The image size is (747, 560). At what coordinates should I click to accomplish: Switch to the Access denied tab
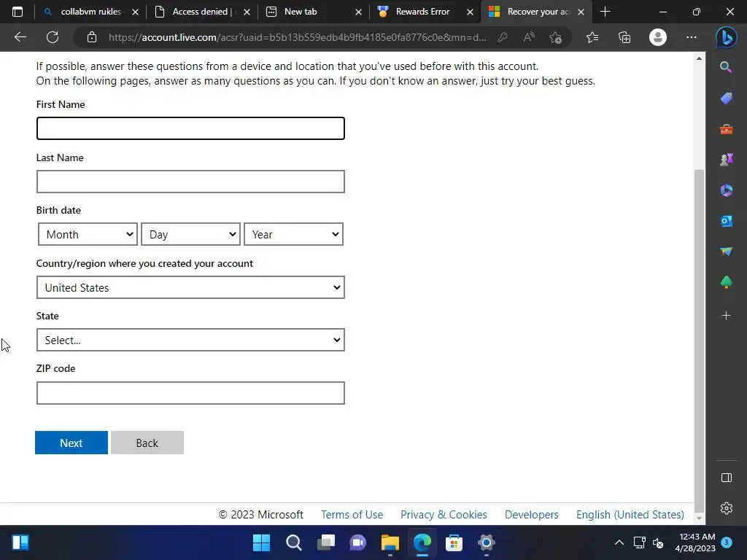click(x=201, y=12)
